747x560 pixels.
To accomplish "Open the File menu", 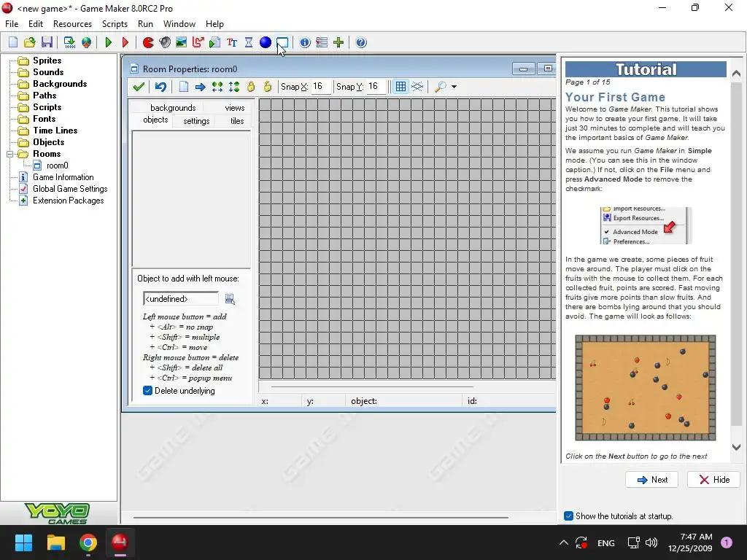I will pyautogui.click(x=12, y=24).
